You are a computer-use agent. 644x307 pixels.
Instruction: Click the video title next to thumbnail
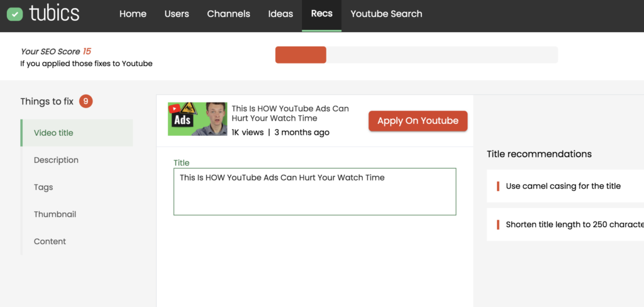290,113
